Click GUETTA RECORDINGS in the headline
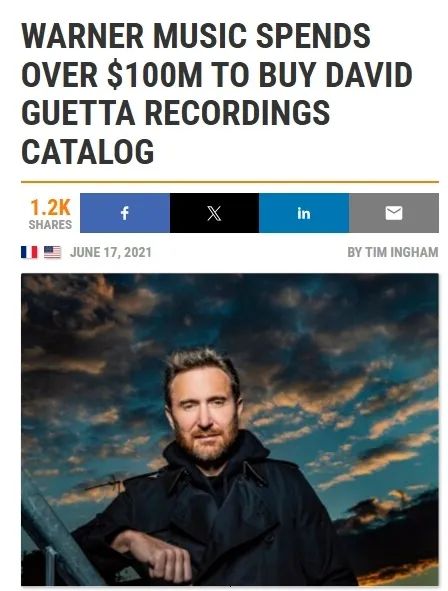 point(176,113)
